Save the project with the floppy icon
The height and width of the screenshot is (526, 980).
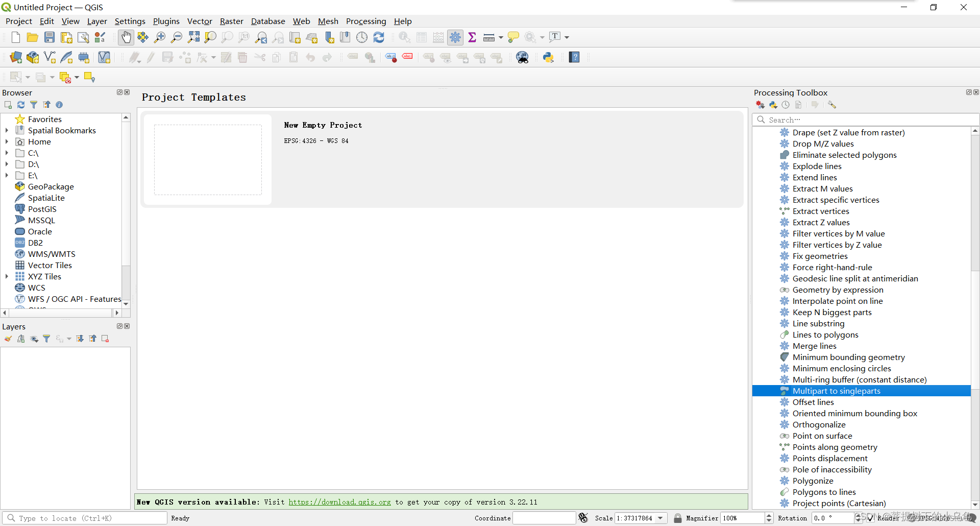click(x=50, y=37)
